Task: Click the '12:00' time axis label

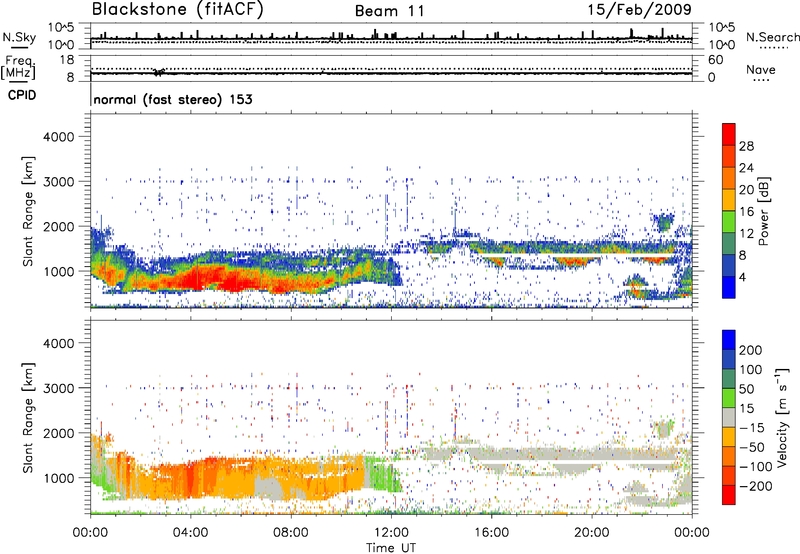Action: pos(391,533)
